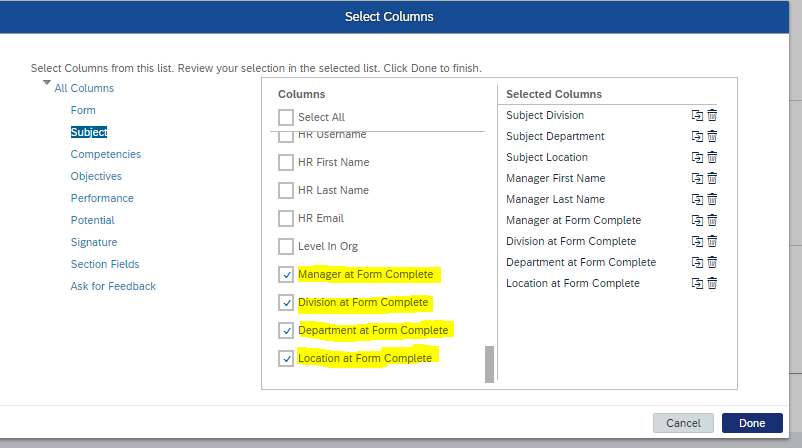Click move icon next to Subject Department

coord(697,136)
